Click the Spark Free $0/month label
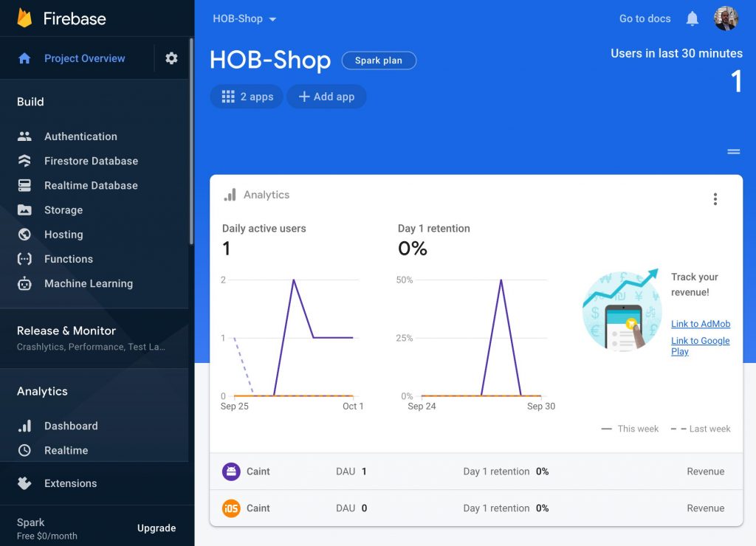The width and height of the screenshot is (756, 546). (47, 528)
